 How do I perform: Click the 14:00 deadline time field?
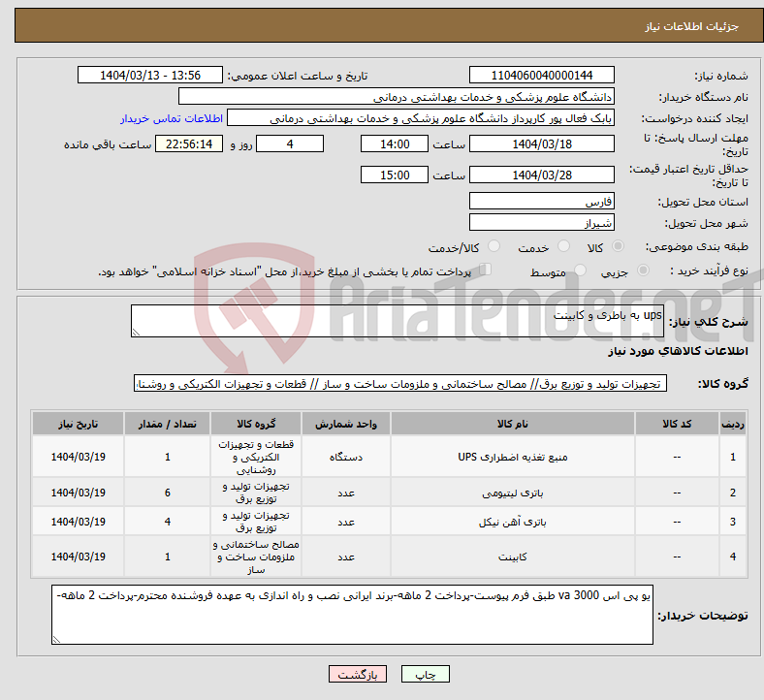pyautogui.click(x=395, y=143)
